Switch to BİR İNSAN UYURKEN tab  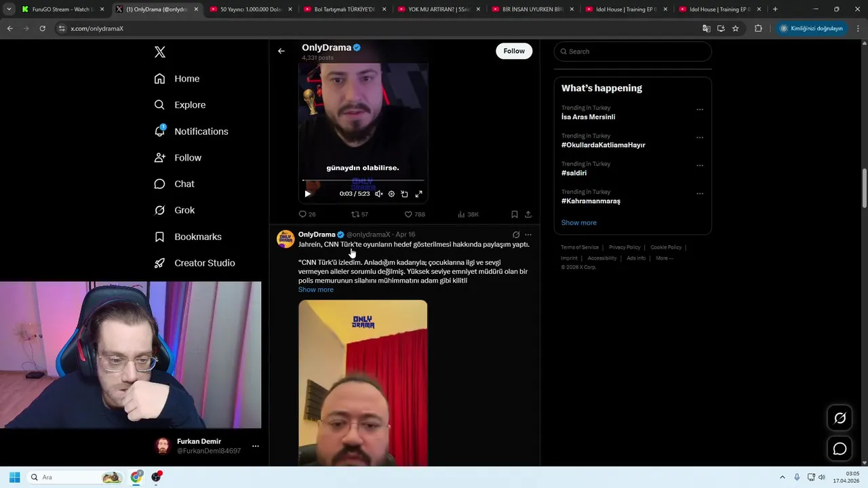[x=531, y=9]
